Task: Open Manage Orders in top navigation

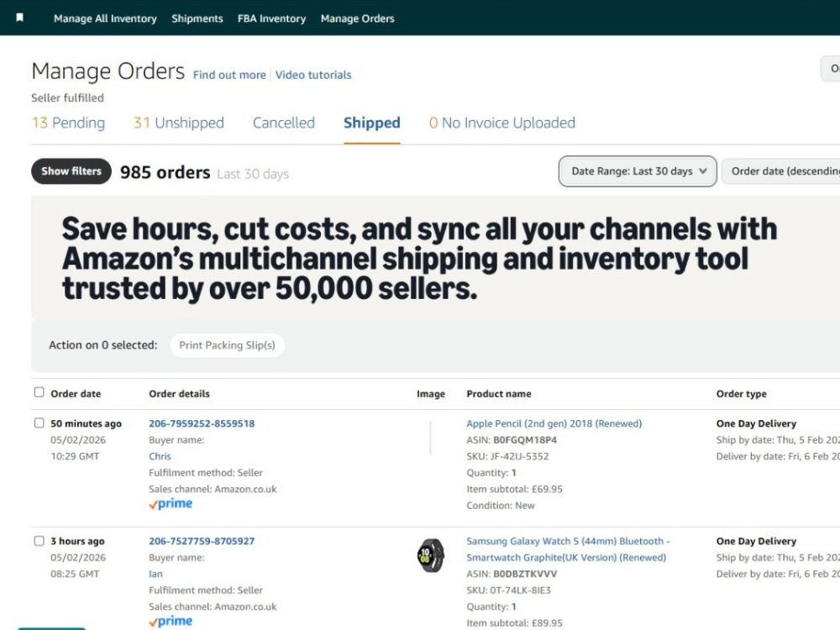Action: pos(357,18)
